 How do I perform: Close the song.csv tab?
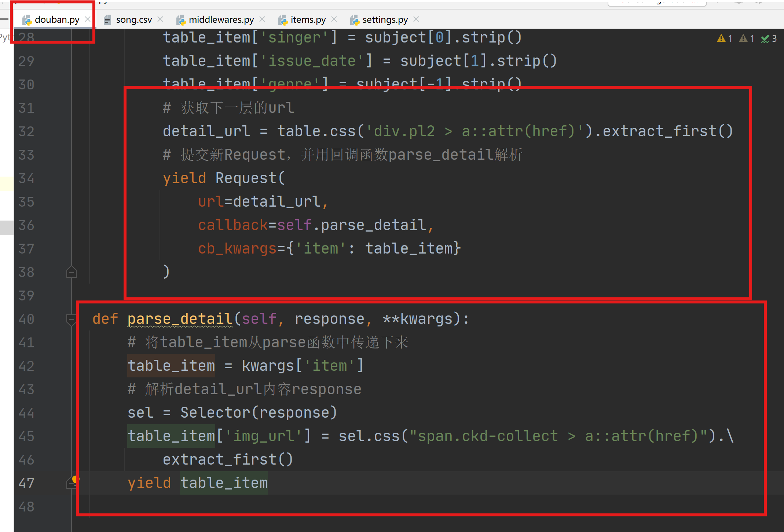coord(160,19)
